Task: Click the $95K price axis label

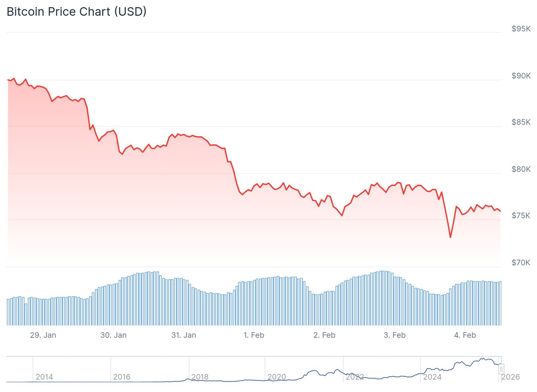Action: pyautogui.click(x=521, y=29)
